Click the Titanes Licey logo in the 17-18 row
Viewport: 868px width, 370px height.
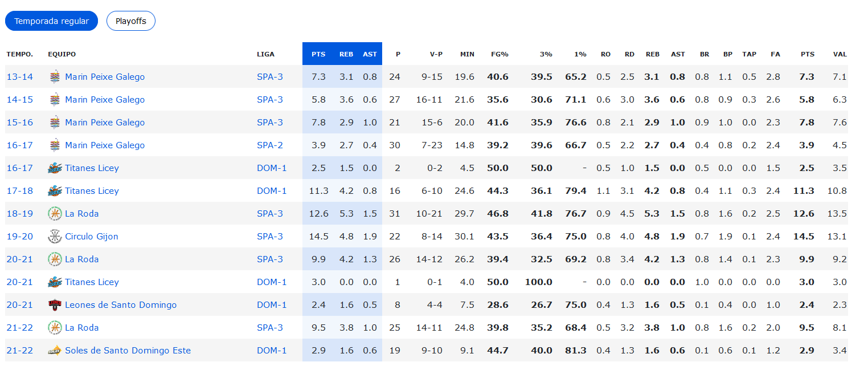55,191
